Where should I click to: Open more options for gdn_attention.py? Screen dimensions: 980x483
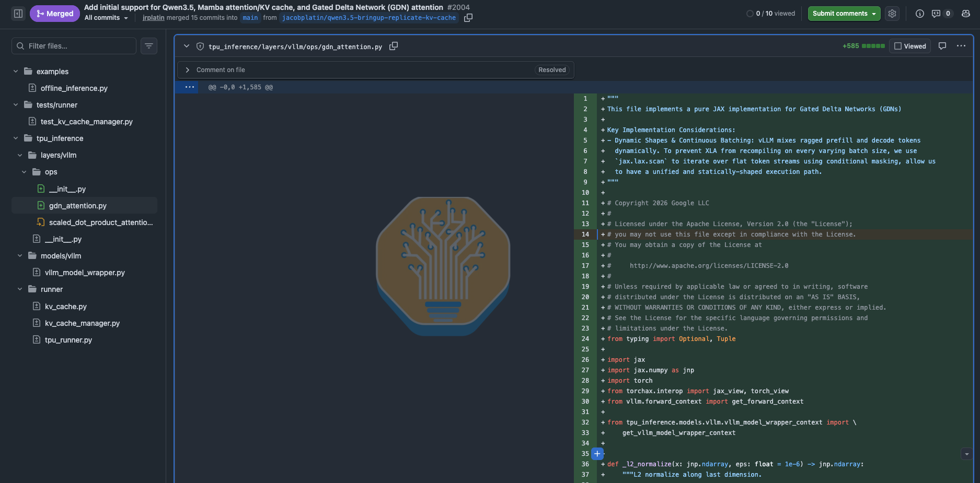(x=961, y=46)
